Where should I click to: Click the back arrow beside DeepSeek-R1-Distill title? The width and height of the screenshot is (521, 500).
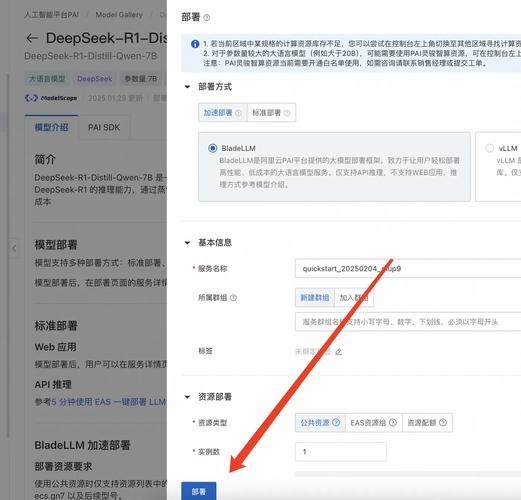[32, 38]
